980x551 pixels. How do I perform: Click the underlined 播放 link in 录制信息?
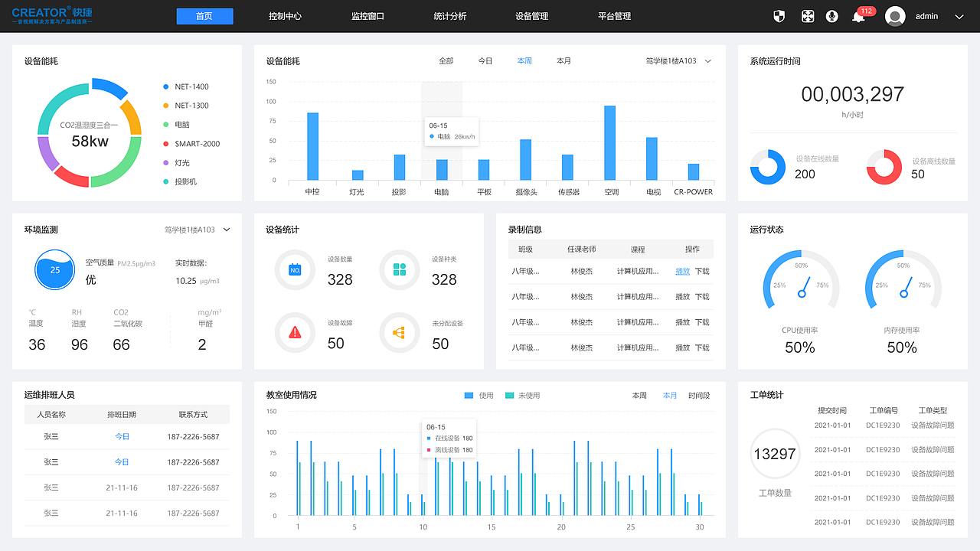683,271
